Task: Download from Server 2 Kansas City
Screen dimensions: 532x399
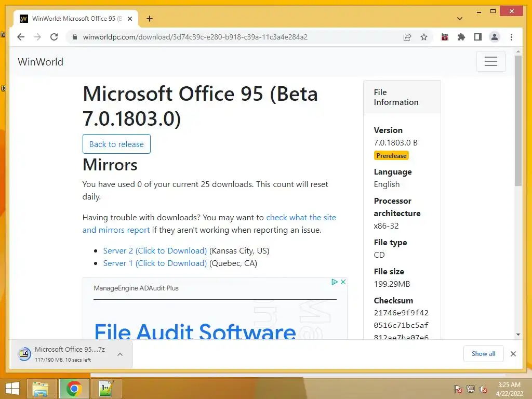Action: (x=155, y=251)
